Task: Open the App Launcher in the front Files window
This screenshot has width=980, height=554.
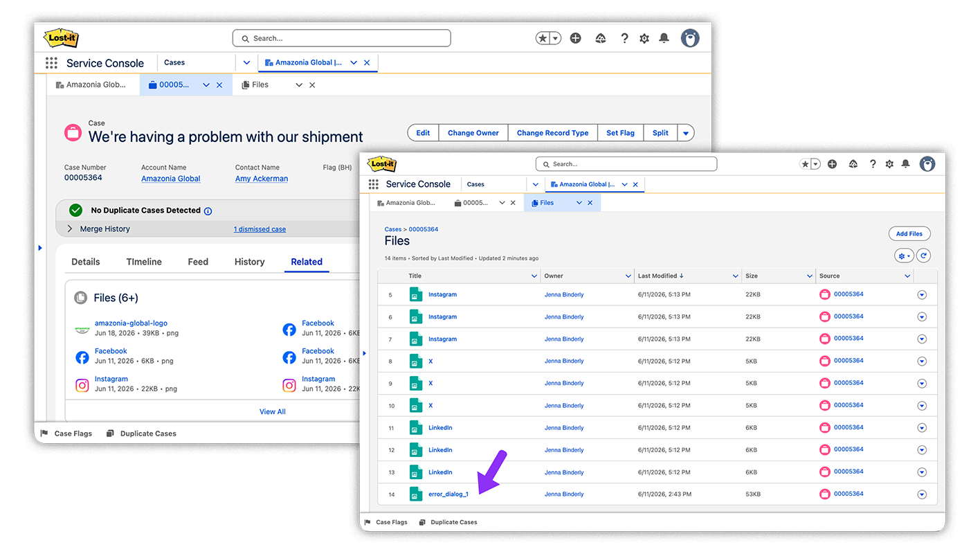Action: pos(374,184)
